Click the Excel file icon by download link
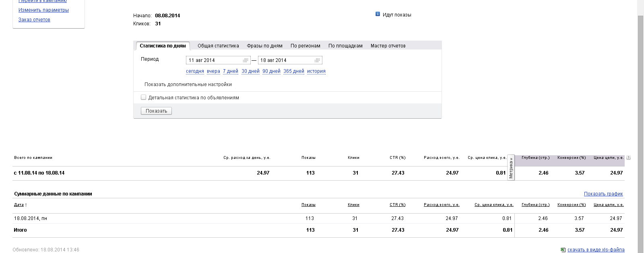This screenshot has width=644, height=253. tap(563, 250)
